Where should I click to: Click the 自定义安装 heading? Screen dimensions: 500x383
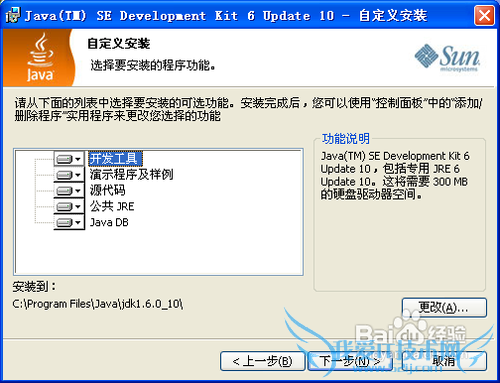coord(119,44)
